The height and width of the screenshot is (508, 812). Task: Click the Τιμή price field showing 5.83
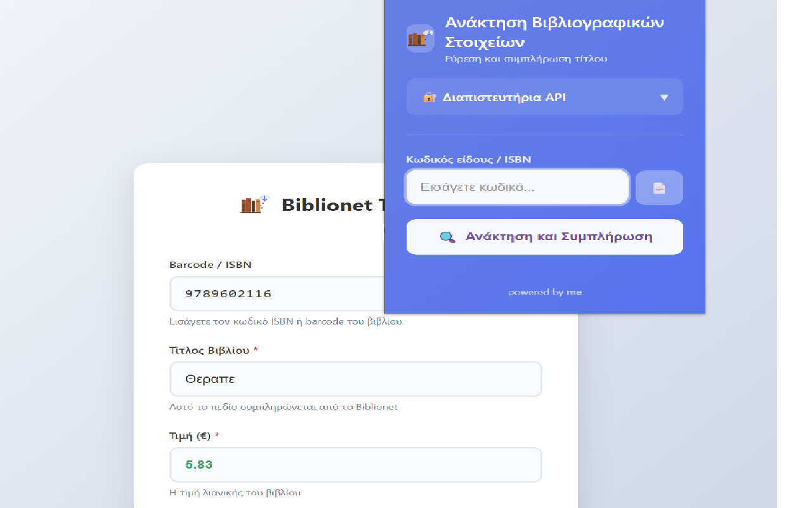(x=355, y=465)
